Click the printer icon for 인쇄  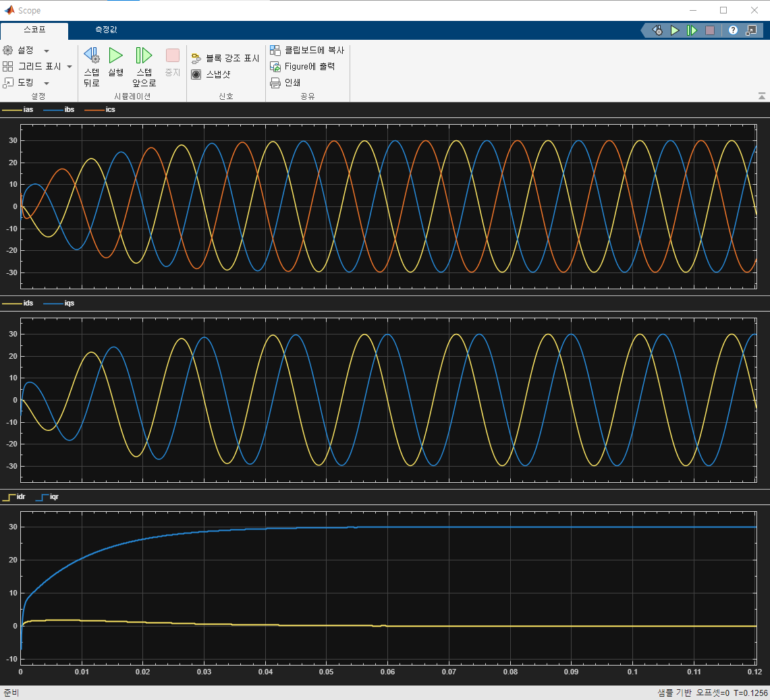click(275, 83)
